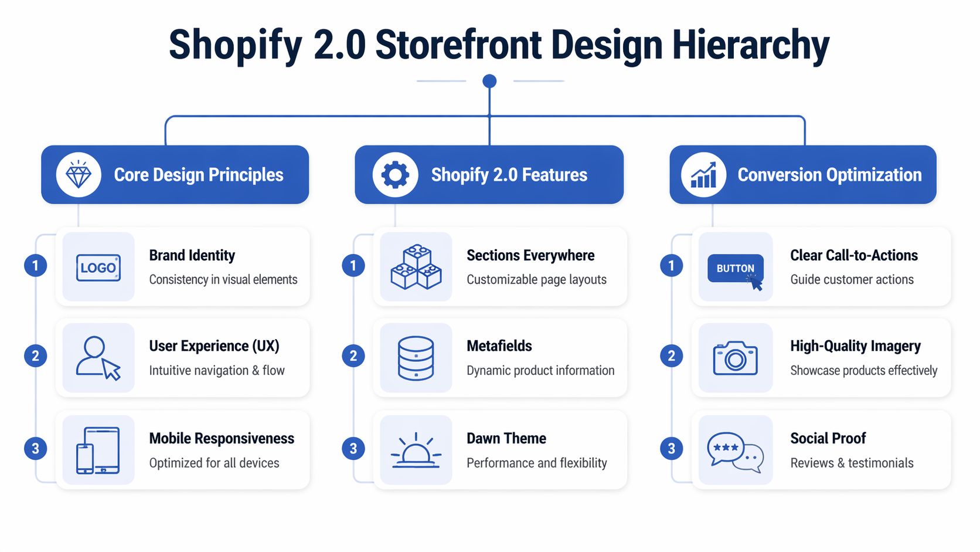The width and height of the screenshot is (980, 552).
Task: Click the camera icon for High-Quality Imagery
Action: [736, 358]
